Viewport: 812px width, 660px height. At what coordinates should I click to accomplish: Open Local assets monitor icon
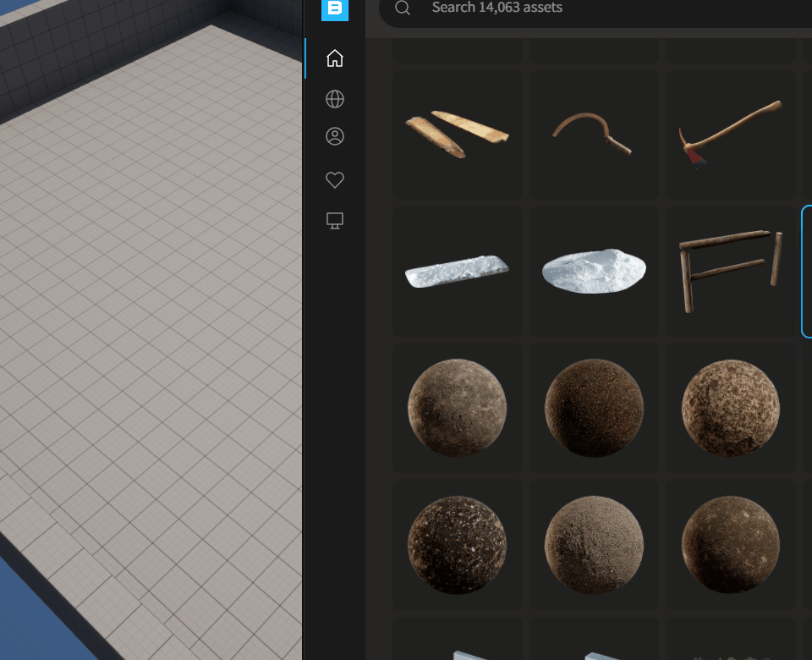[x=335, y=221]
